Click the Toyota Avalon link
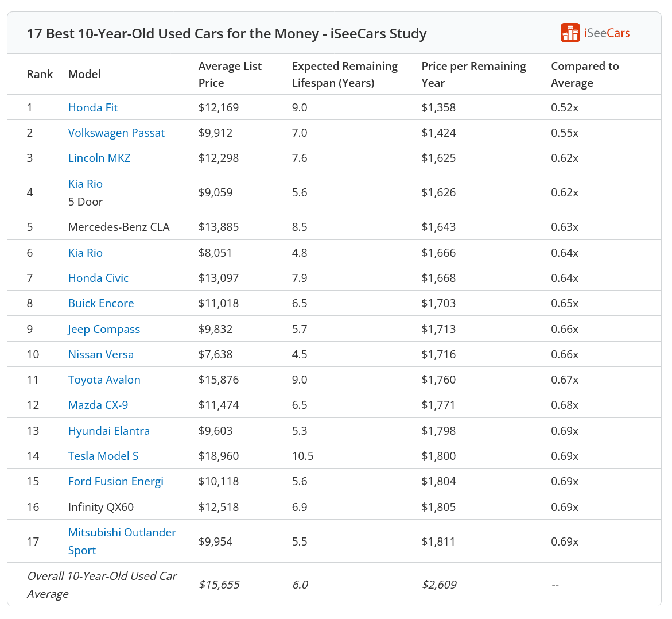This screenshot has width=672, height=619. click(104, 380)
